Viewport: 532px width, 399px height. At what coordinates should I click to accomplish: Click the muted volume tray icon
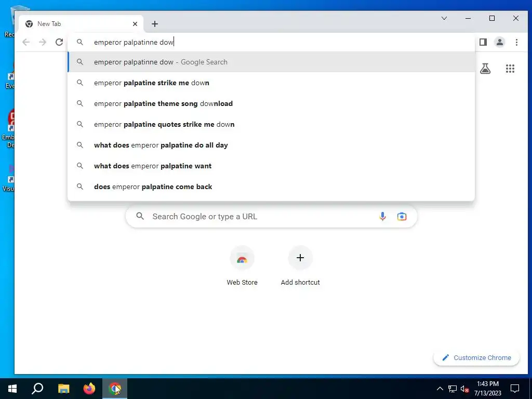click(x=465, y=389)
